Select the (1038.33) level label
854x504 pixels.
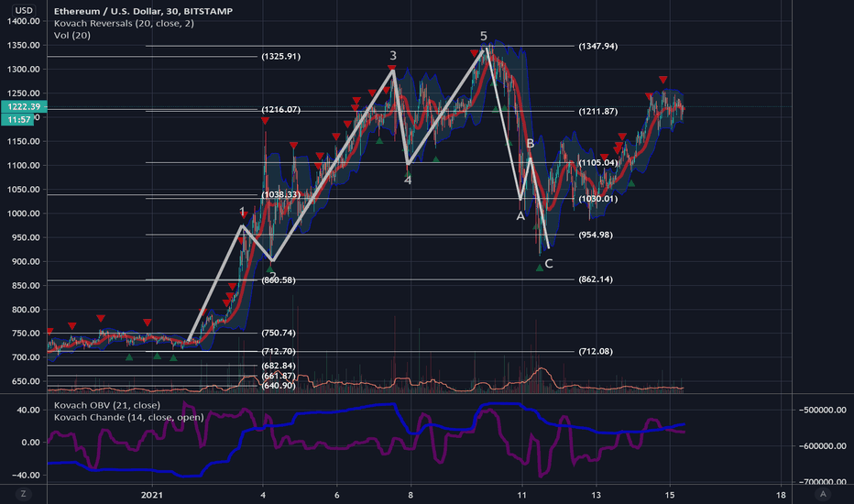281,194
